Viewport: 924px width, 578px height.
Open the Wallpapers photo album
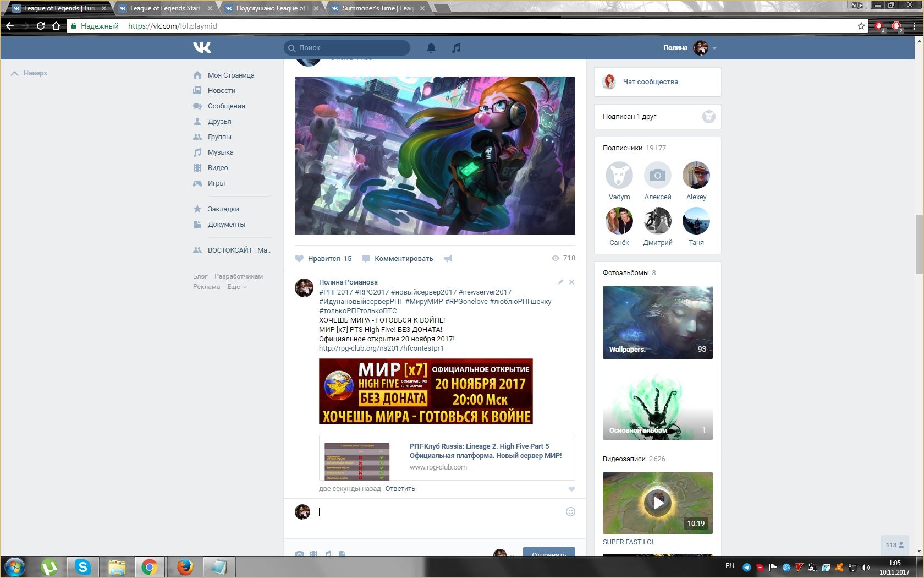(658, 323)
